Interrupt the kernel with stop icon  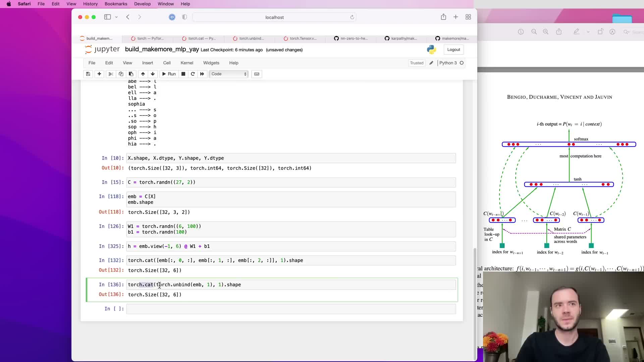[183, 74]
